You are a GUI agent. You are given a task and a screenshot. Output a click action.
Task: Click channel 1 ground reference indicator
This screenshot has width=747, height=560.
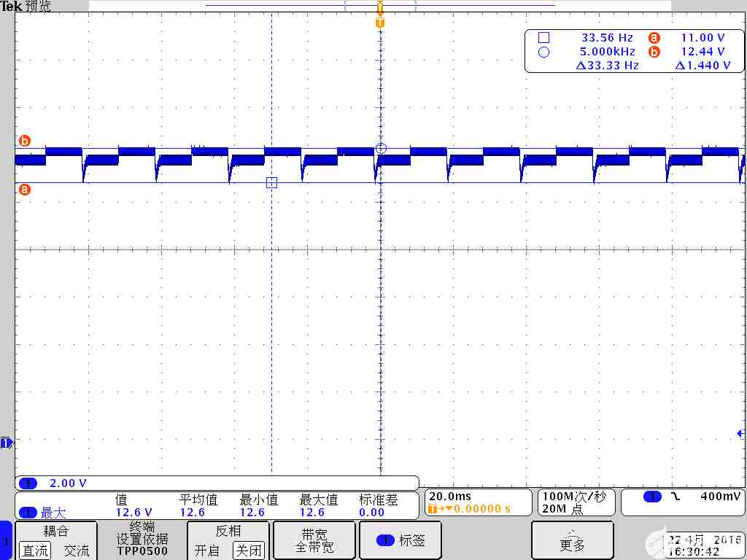coord(6,443)
